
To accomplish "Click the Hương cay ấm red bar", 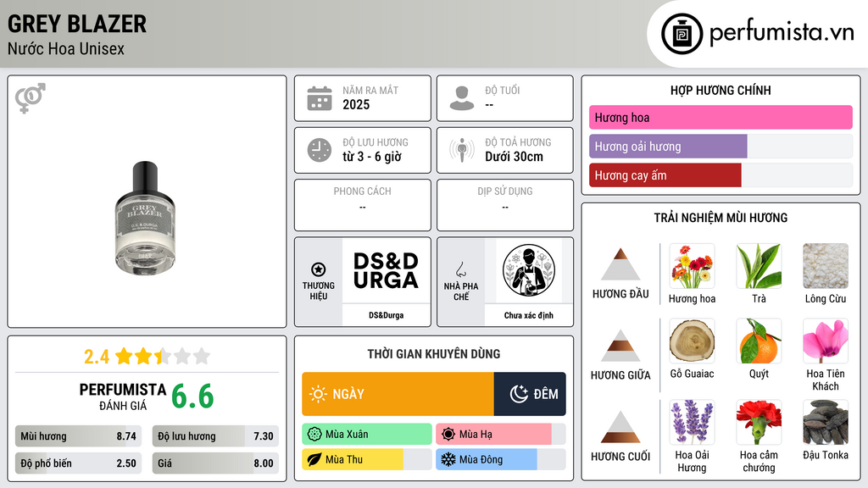I will [x=665, y=175].
